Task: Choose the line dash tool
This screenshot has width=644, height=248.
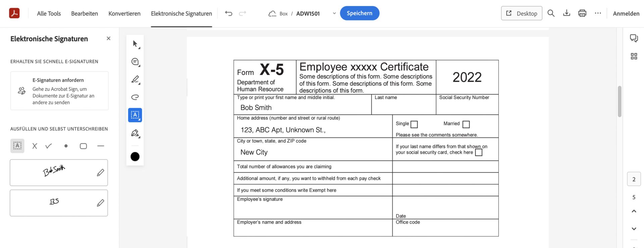Action: click(x=101, y=146)
